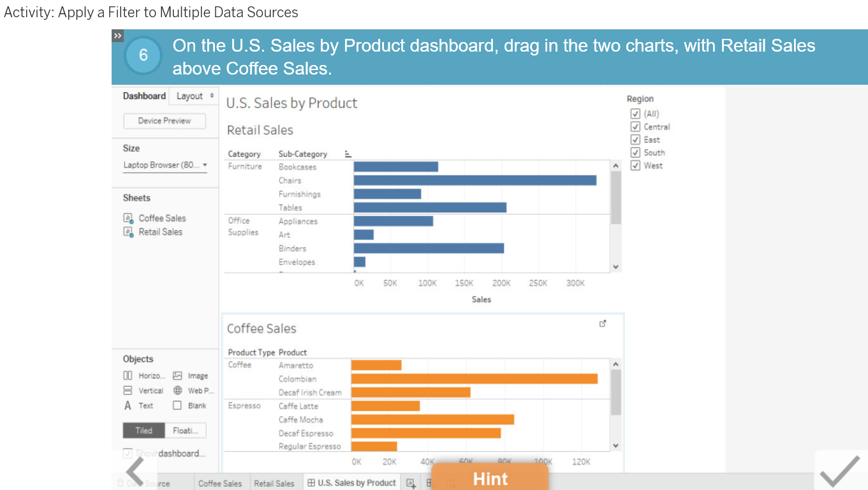The image size is (868, 490).
Task: Pick the Image object
Action: [191, 376]
